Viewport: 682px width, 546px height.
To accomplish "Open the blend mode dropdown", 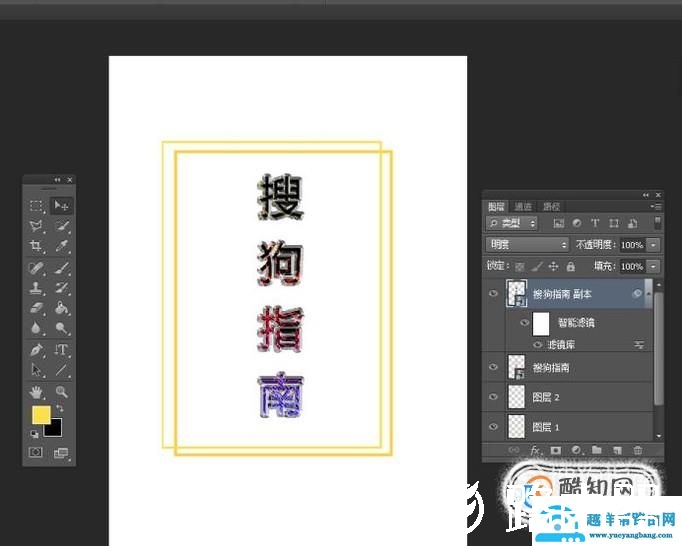I will click(527, 245).
